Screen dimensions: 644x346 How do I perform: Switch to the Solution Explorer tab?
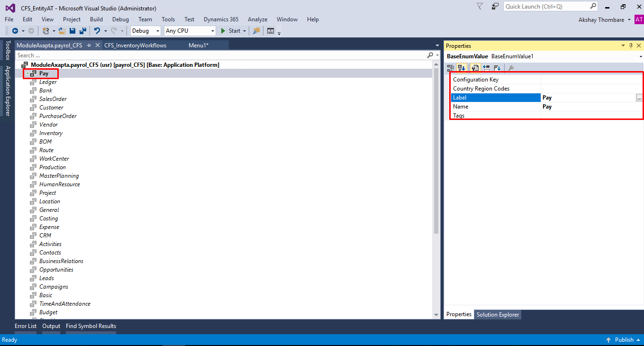point(498,315)
